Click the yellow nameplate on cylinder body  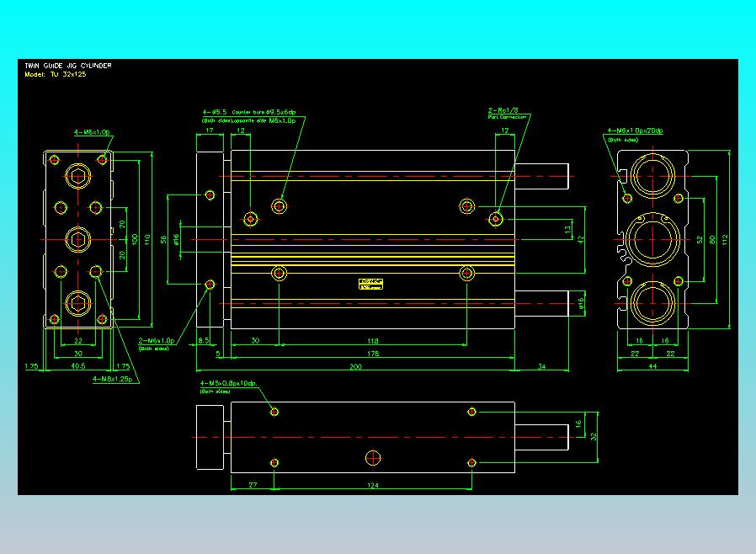click(370, 284)
